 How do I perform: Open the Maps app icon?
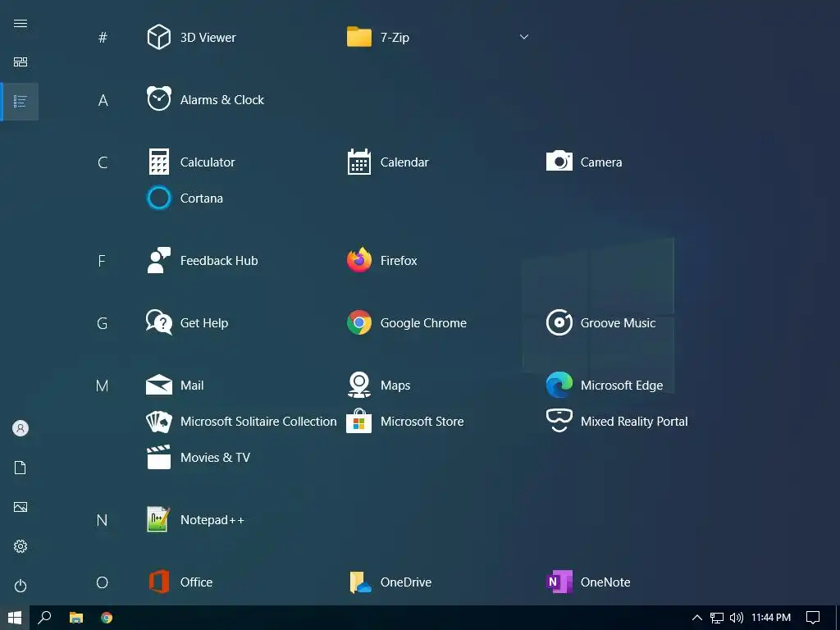coord(359,385)
